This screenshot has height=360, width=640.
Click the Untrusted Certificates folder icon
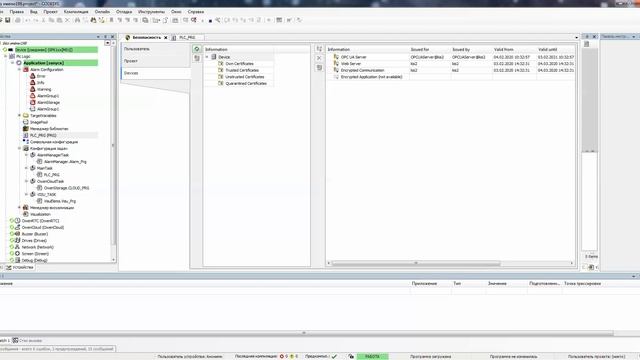coord(220,77)
